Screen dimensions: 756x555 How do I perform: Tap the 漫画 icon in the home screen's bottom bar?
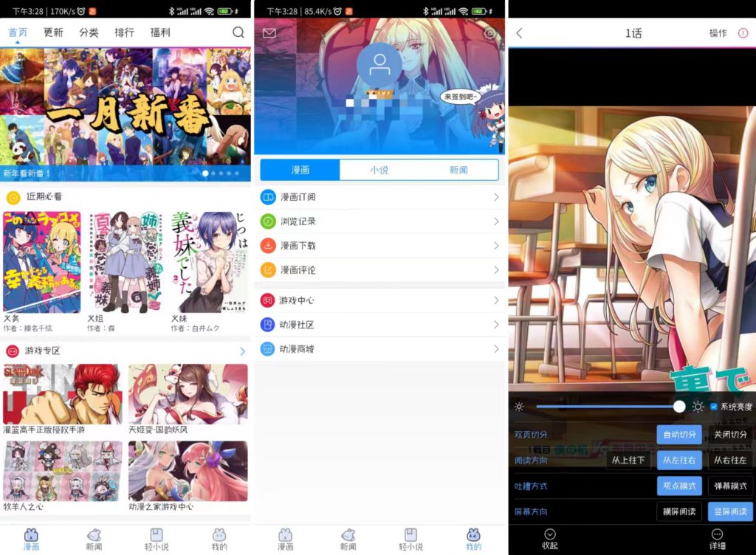click(x=31, y=535)
